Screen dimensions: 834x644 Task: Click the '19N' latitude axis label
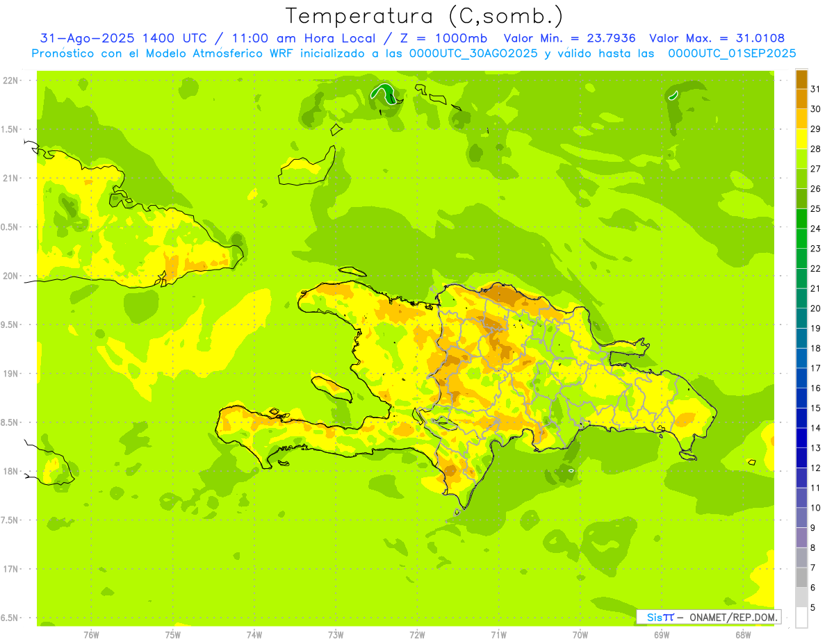pos(10,374)
